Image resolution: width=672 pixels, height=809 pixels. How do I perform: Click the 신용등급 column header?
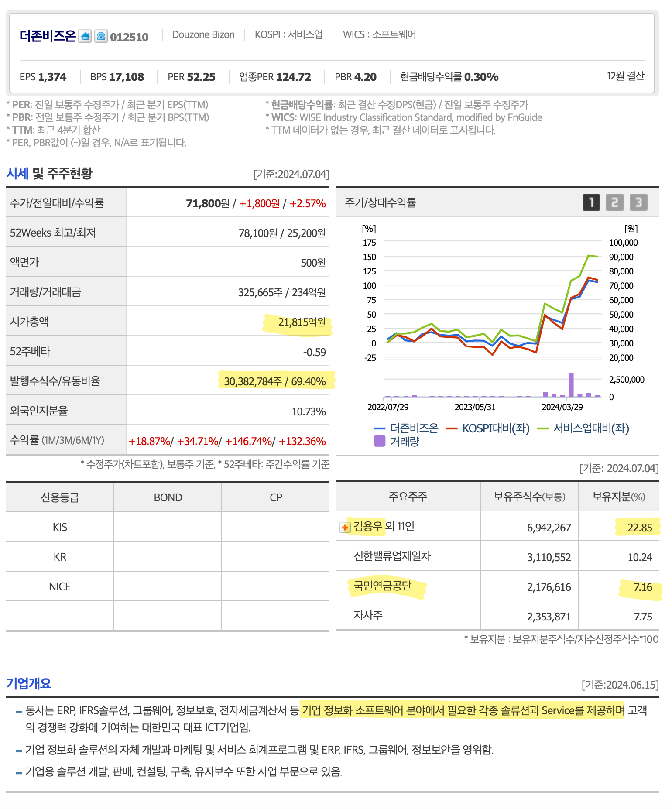(60, 497)
